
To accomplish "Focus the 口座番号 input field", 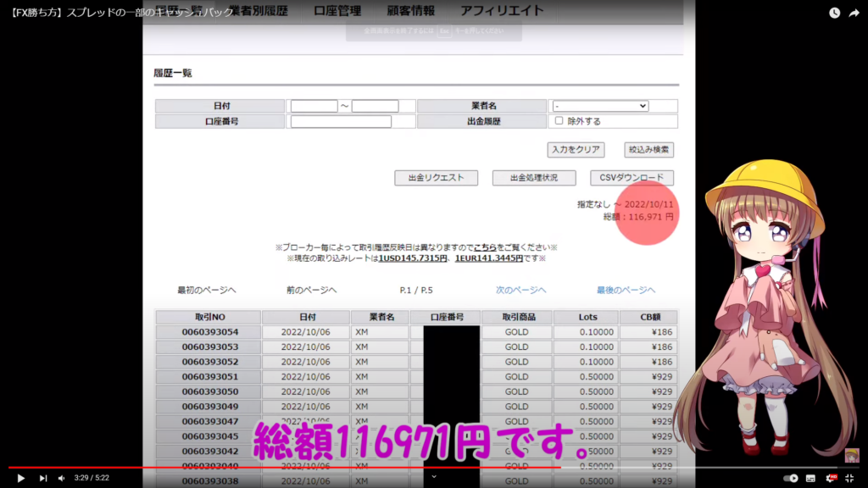I will click(x=341, y=121).
